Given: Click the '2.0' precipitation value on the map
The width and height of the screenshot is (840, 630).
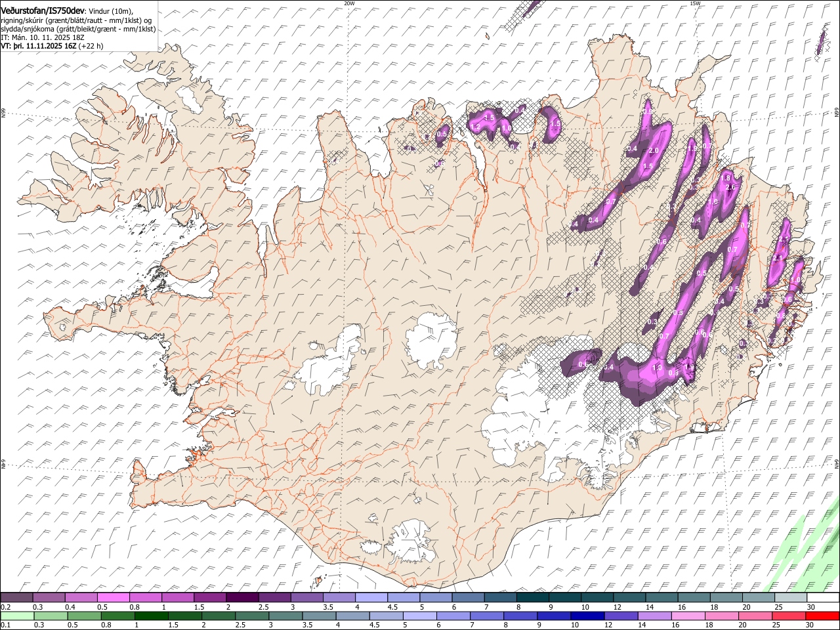Looking at the screenshot, I should point(654,150).
